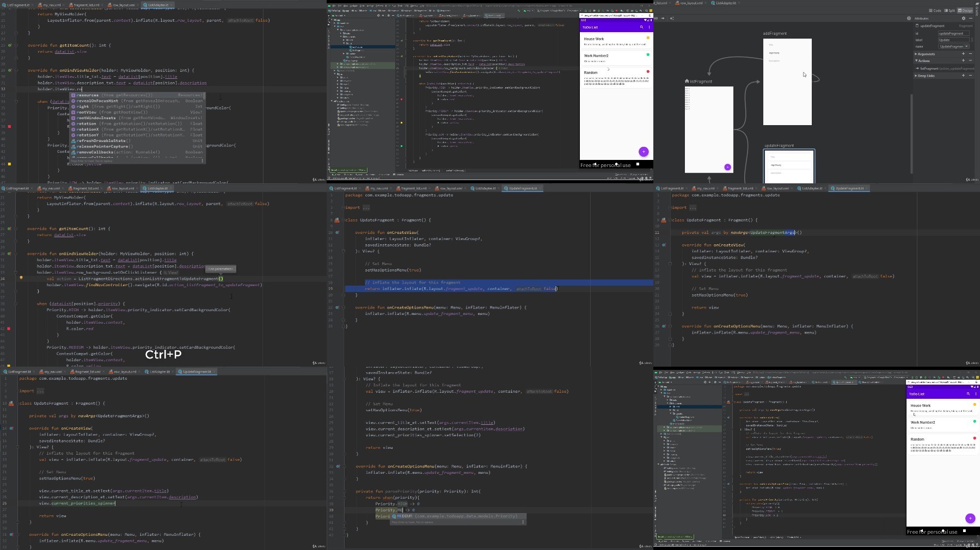This screenshot has height=550, width=980.
Task: Switch editor to Design view mode
Action: click(965, 10)
